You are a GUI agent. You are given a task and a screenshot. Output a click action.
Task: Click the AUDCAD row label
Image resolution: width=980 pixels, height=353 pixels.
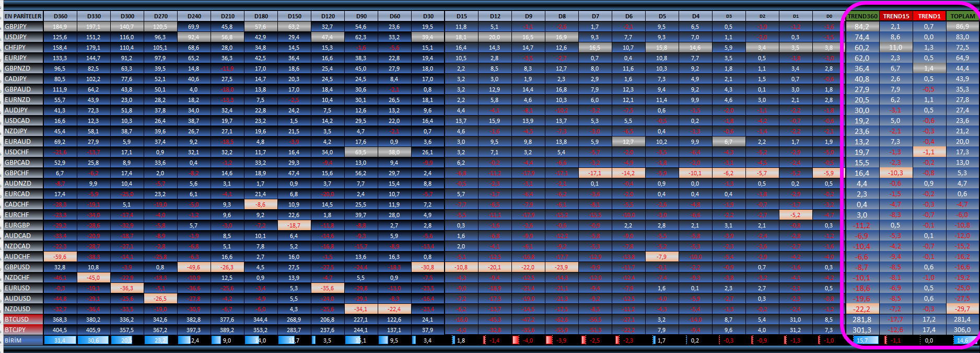click(x=22, y=236)
